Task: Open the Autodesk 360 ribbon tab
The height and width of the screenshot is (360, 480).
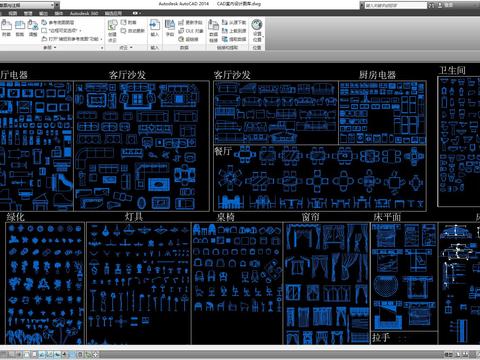Action: coord(84,13)
